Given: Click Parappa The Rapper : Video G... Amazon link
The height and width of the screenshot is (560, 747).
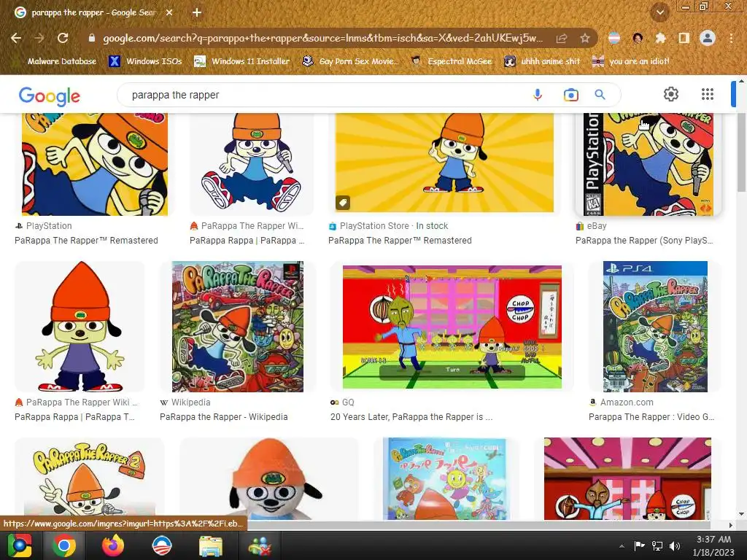Looking at the screenshot, I should point(651,416).
